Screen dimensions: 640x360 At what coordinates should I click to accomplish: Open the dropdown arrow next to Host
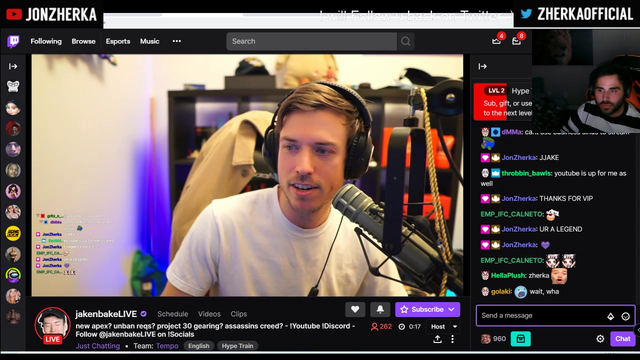tap(455, 327)
